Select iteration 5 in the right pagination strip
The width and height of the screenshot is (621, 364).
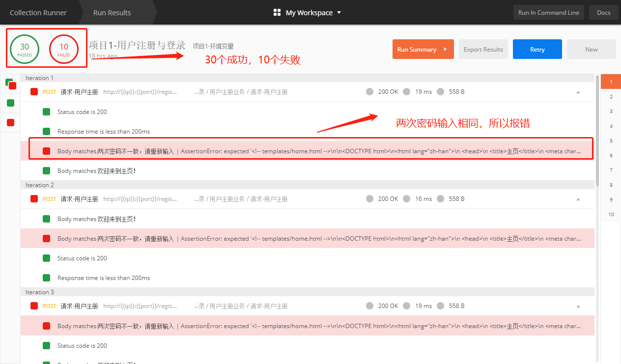610,140
